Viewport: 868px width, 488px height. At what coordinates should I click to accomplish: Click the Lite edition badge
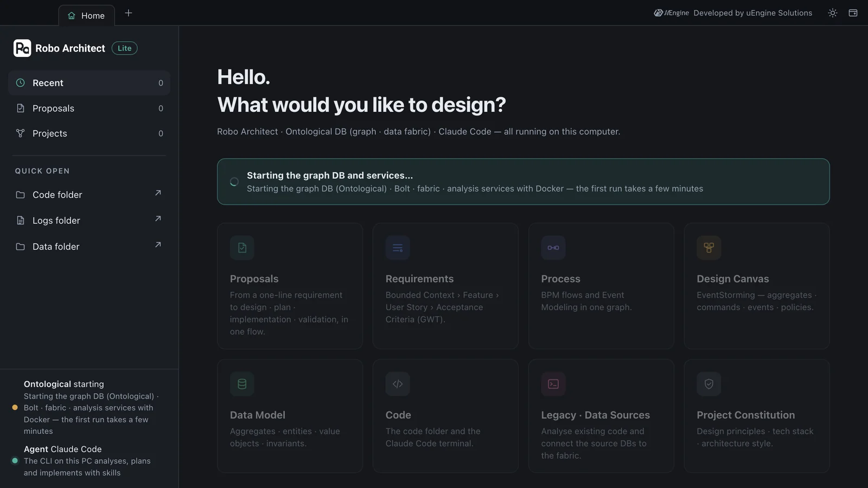[125, 48]
